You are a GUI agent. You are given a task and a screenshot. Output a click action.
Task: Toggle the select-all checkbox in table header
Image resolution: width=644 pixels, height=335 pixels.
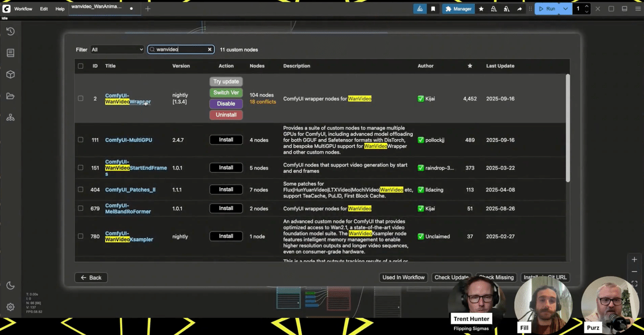[x=80, y=66]
